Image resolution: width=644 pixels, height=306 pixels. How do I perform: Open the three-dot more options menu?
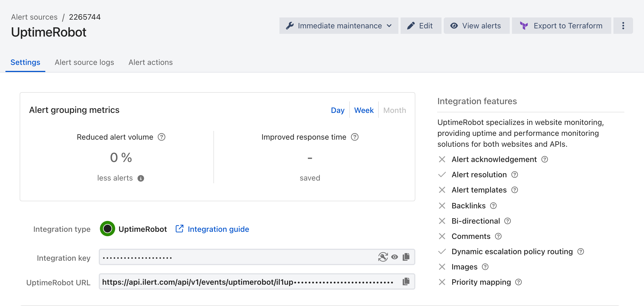pyautogui.click(x=623, y=26)
